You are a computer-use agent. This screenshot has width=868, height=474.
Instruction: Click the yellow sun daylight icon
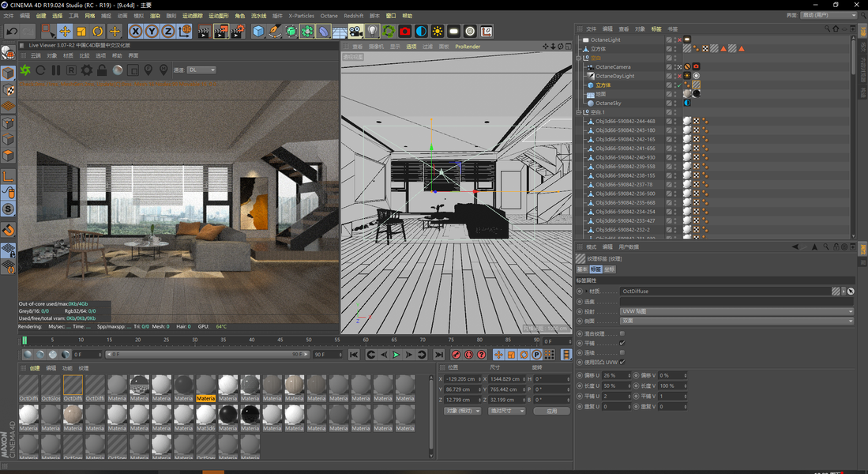[x=438, y=32]
